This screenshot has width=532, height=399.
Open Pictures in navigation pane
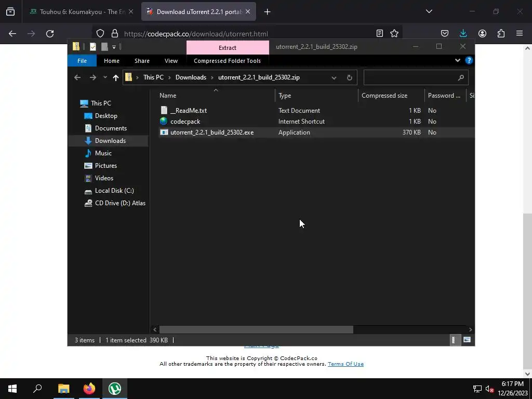click(106, 166)
